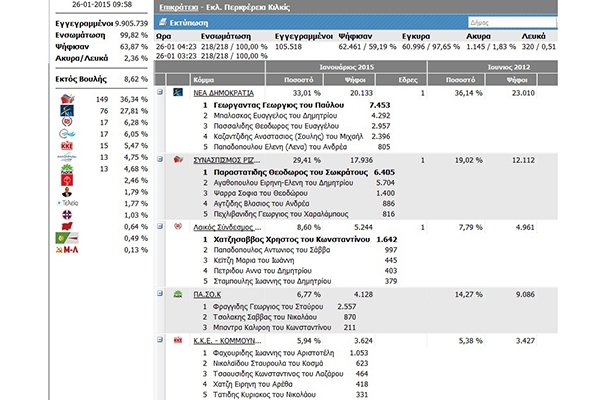This screenshot has width=600, height=400.
Task: Click the KKE logo in left sidebar
Action: pyautogui.click(x=68, y=144)
